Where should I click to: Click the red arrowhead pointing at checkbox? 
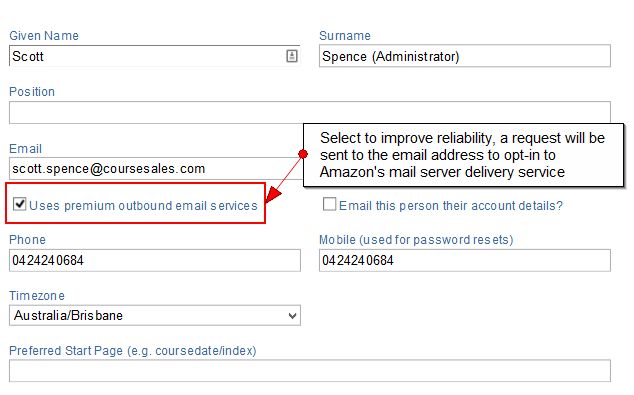click(x=273, y=194)
